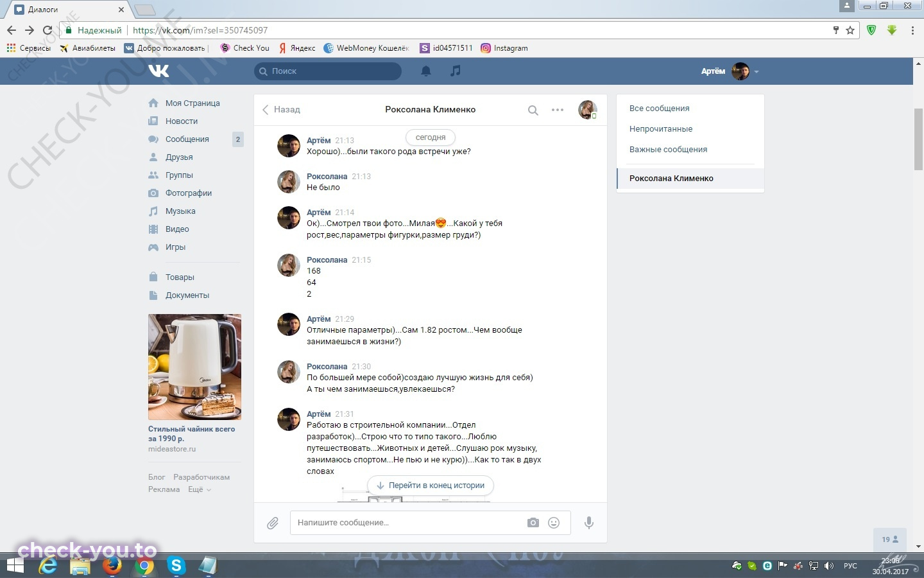Viewport: 924px width, 578px height.
Task: Open the Разработчикам footer link
Action: pos(201,477)
